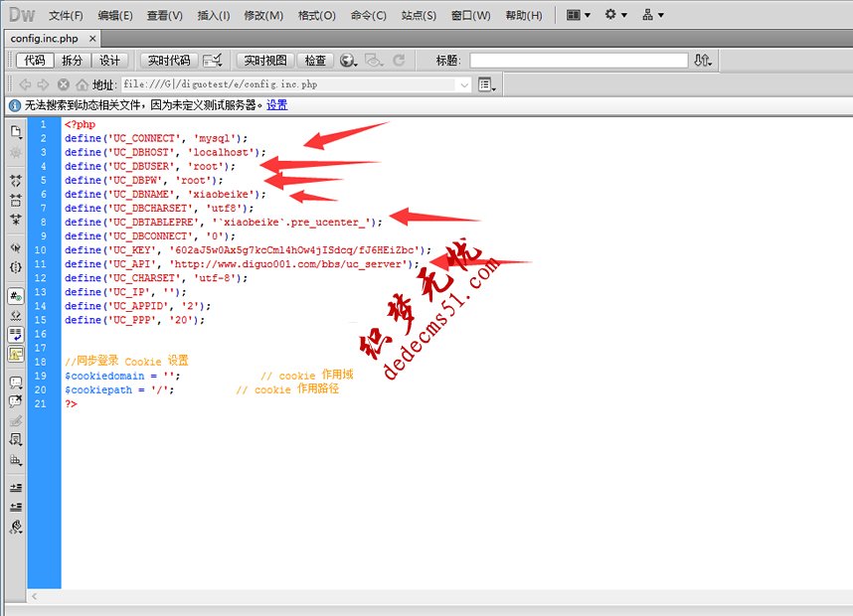
Task: Select the config.inc.php document tab
Action: coord(47,39)
